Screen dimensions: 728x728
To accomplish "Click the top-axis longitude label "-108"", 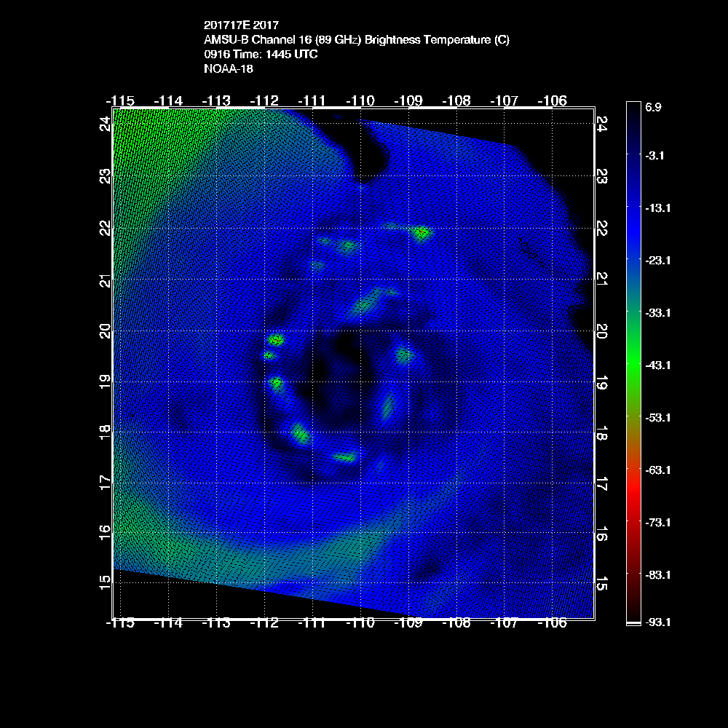I will click(x=456, y=100).
